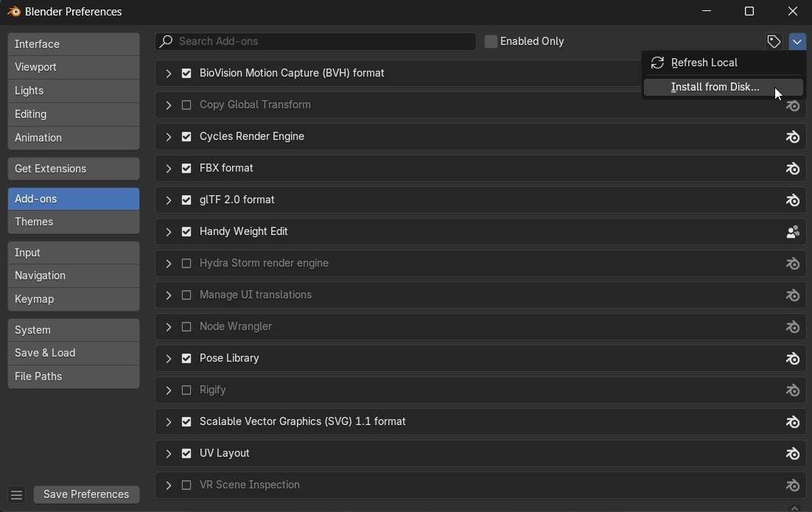Viewport: 812px width, 512px height.
Task: Click the Blender icon on Node Wrangler row
Action: pyautogui.click(x=792, y=326)
